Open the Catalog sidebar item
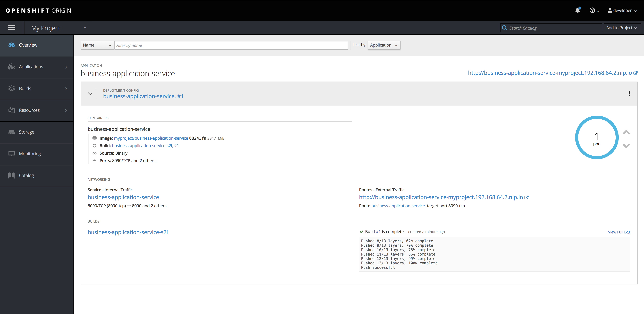This screenshot has height=314, width=644. tap(26, 175)
